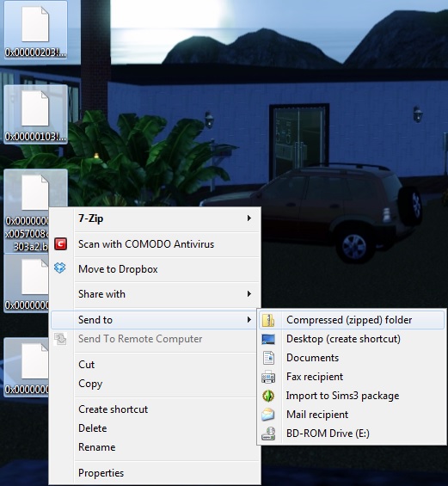
Task: Click the Sims3 package green icon
Action: (x=268, y=396)
